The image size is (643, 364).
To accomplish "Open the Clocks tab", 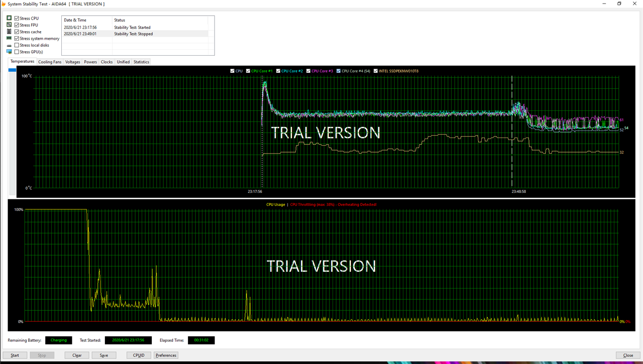I will tap(107, 62).
